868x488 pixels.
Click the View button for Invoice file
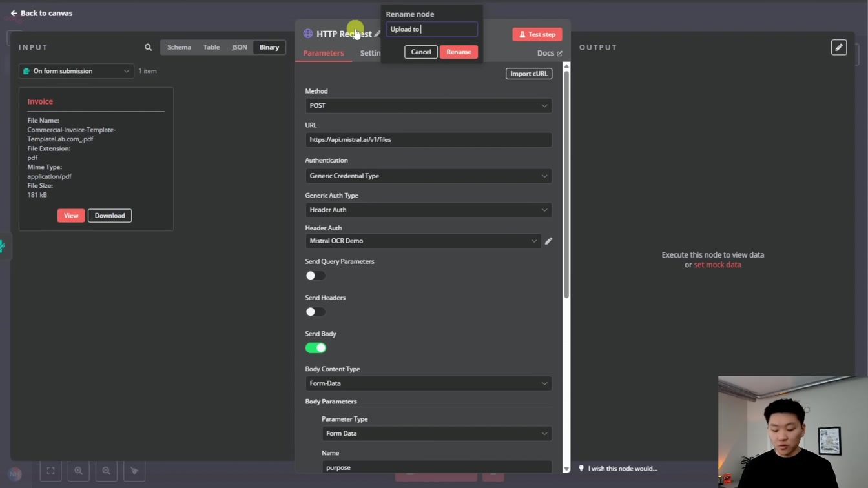point(71,216)
